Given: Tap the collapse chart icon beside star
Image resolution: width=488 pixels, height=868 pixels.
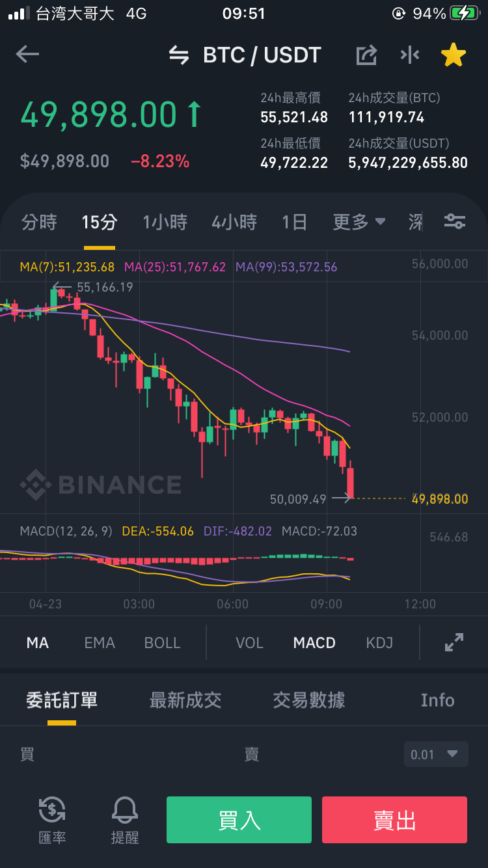Looking at the screenshot, I should click(x=410, y=55).
